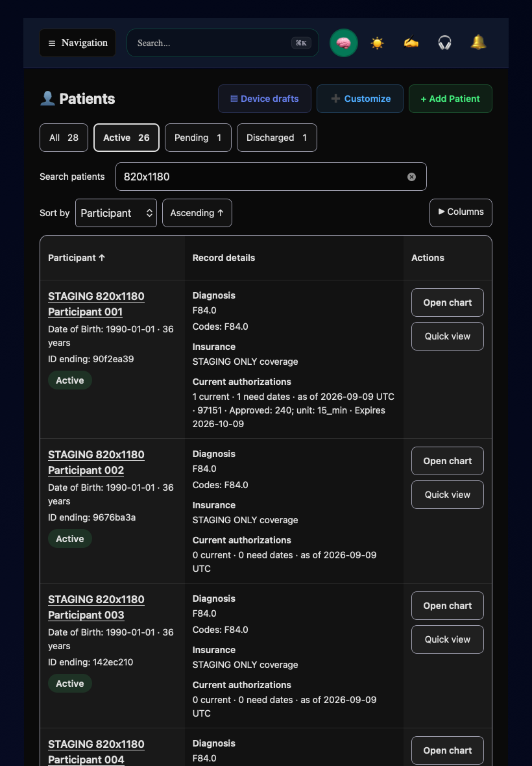Open chart for Participant 001
The width and height of the screenshot is (532, 766).
[448, 303]
